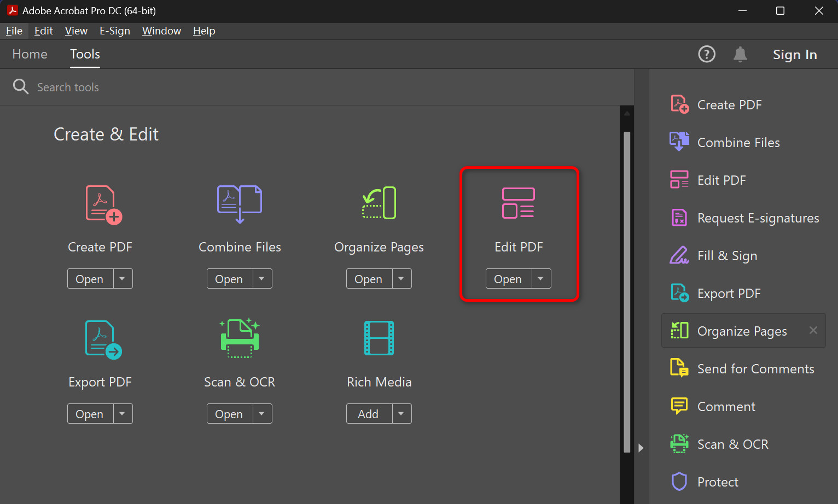The image size is (838, 504).
Task: Click the search magnifier icon
Action: pos(20,86)
